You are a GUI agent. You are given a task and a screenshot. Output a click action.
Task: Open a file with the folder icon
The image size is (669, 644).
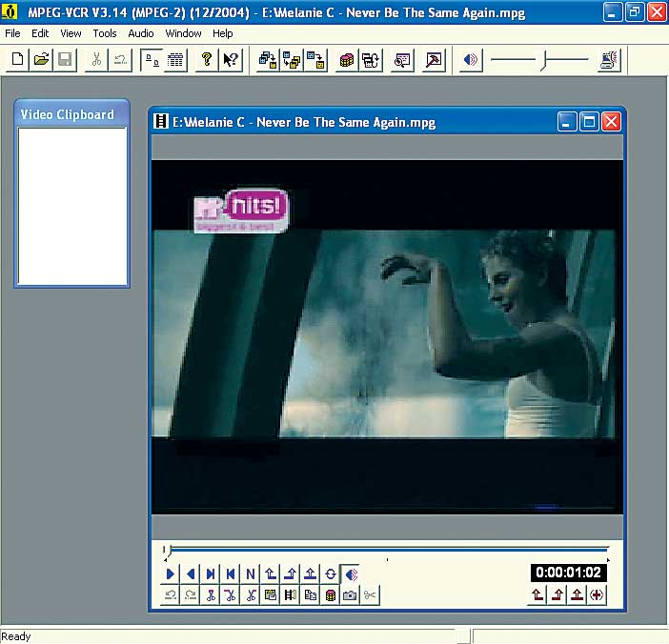(41, 60)
